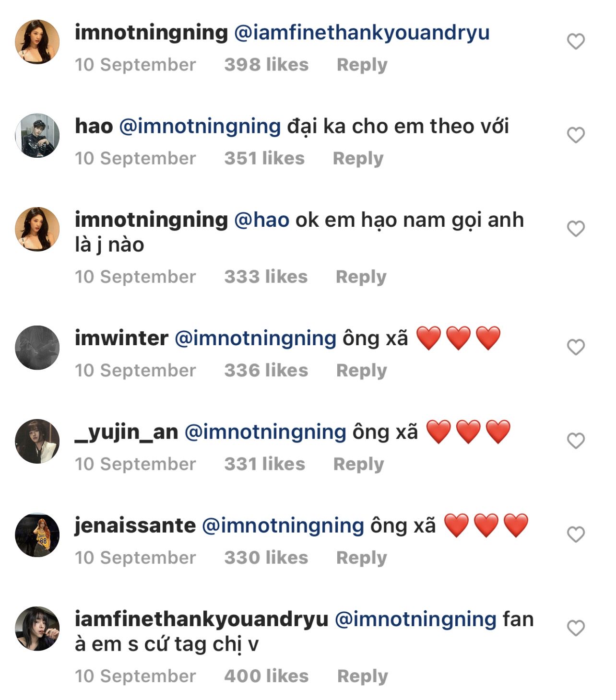Viewport: 616px width, 700px height.
Task: Reply to hao's comment
Action: tap(358, 158)
